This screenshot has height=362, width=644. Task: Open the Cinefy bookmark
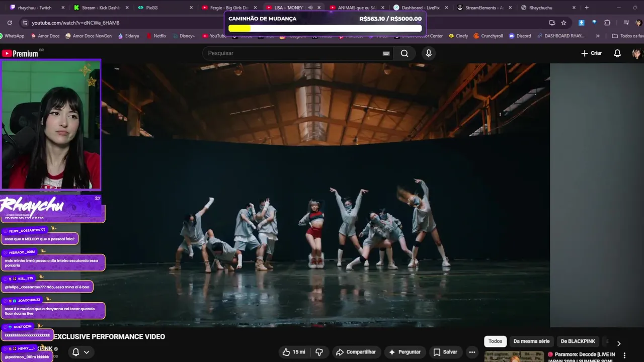coord(458,36)
